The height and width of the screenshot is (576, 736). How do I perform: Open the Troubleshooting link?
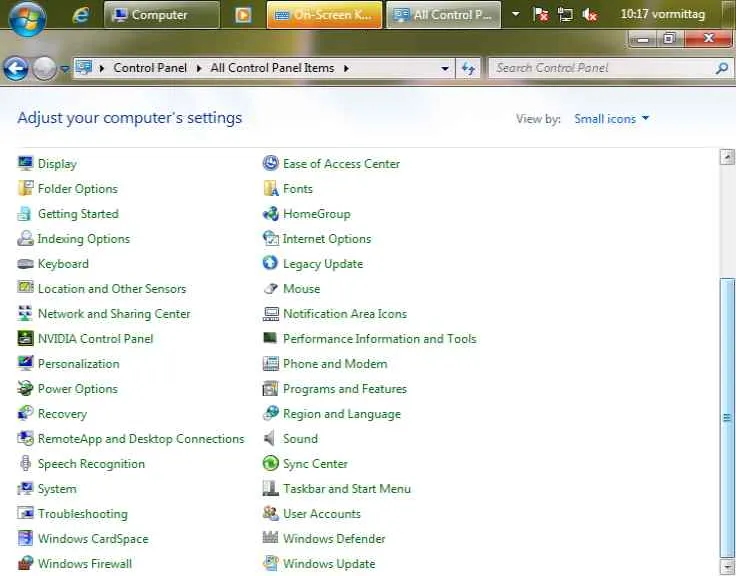click(x=83, y=514)
